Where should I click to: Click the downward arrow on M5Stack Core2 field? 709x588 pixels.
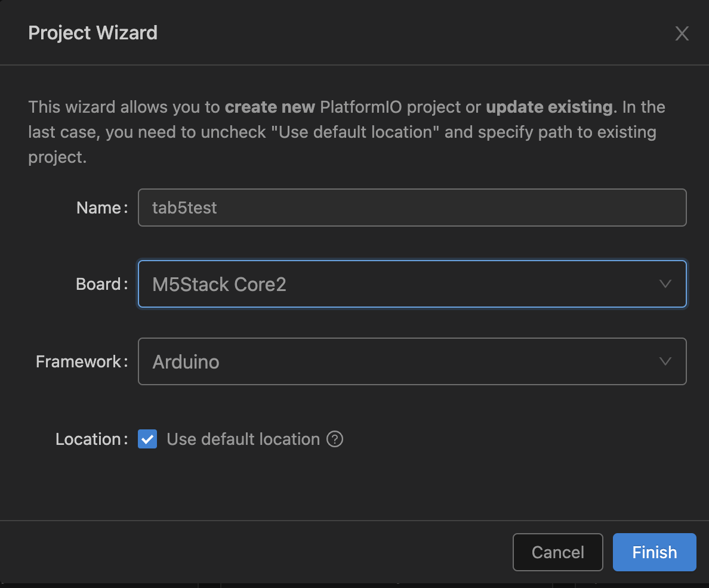(665, 284)
